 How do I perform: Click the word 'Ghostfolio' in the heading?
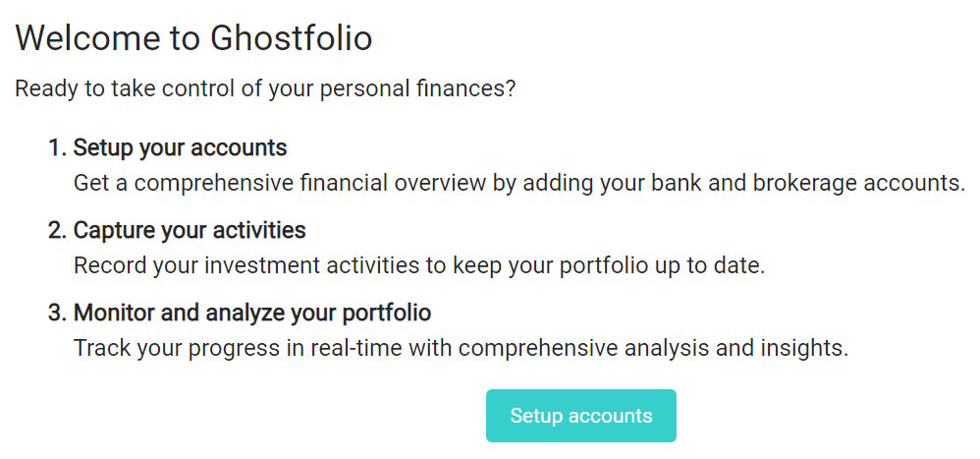(292, 38)
